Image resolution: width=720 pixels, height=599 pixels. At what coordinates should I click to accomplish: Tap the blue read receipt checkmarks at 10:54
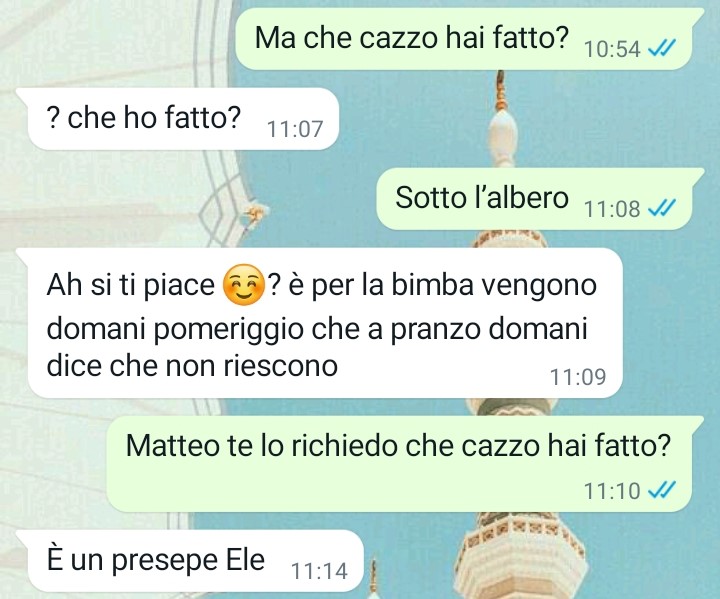(662, 47)
